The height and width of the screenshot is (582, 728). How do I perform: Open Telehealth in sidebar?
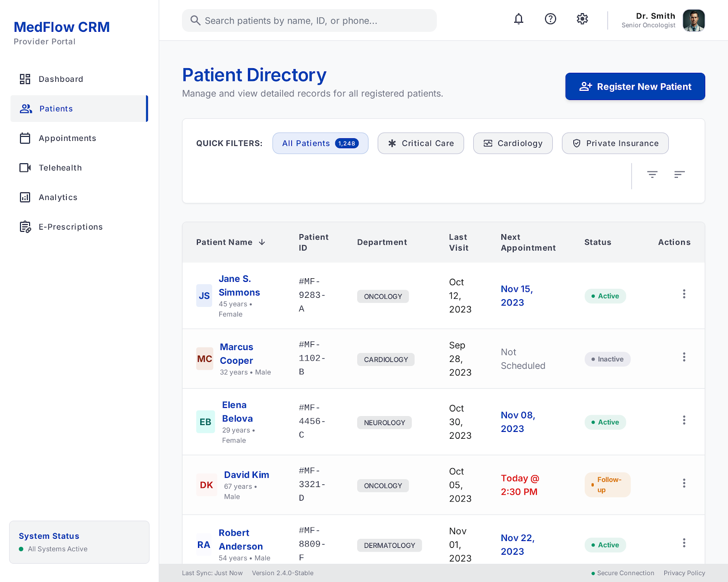(x=79, y=168)
